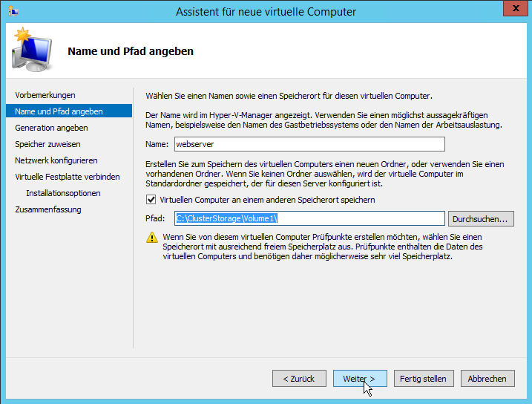The image size is (532, 404).
Task: Click the Name field containing 'webserver'
Action: point(308,144)
